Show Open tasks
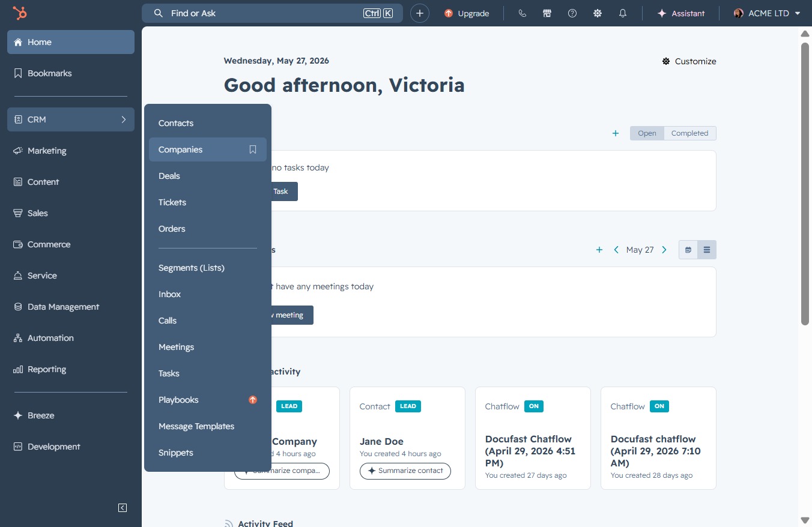Viewport: 812px width, 527px height. point(647,133)
